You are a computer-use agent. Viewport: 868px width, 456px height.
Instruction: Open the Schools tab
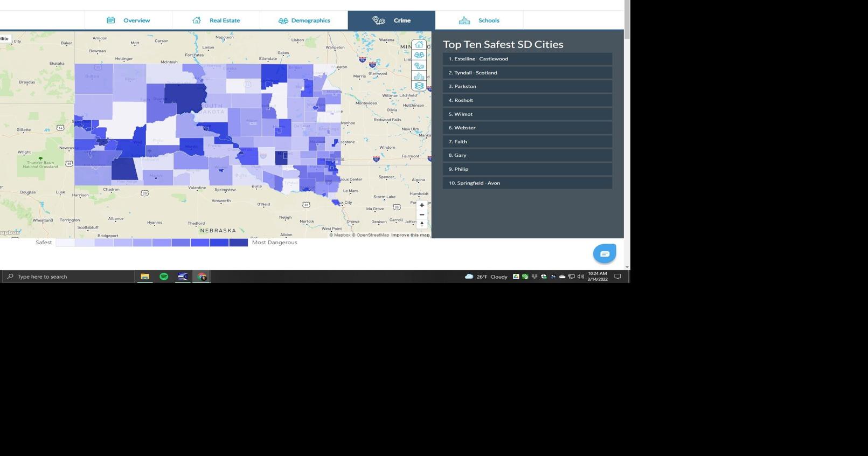479,20
